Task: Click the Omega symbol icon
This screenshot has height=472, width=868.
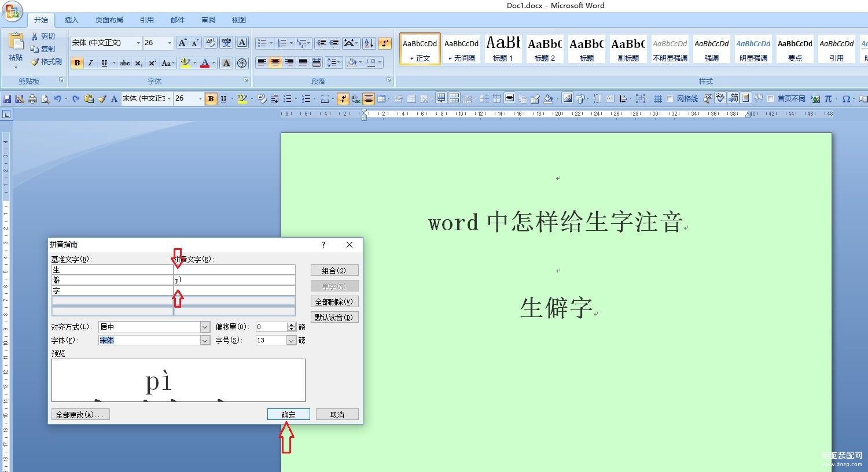Action: click(846, 99)
